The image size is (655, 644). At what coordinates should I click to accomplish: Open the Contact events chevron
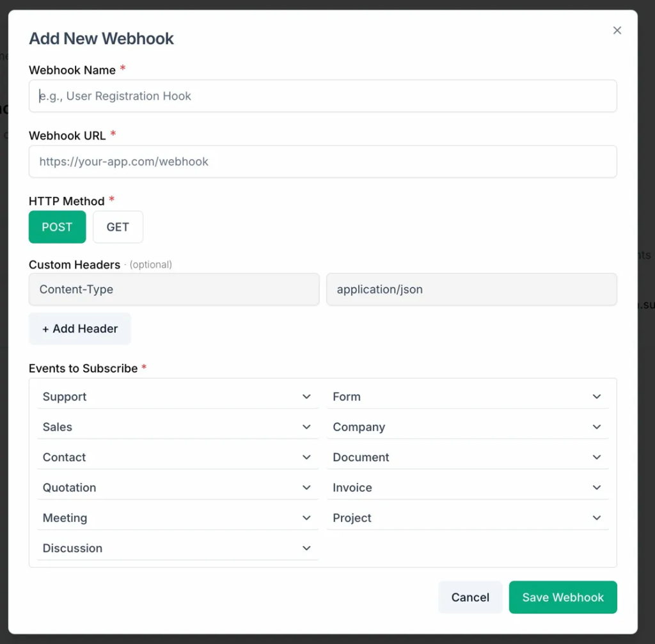point(306,457)
